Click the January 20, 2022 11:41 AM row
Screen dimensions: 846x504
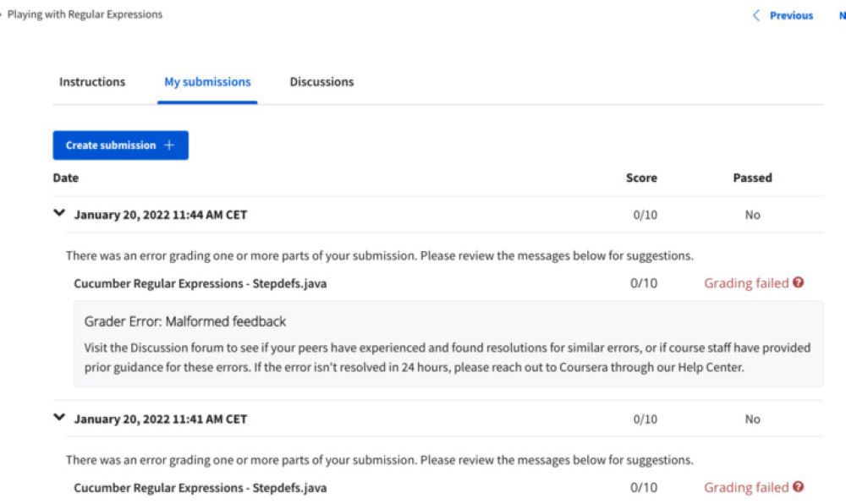tap(438, 419)
